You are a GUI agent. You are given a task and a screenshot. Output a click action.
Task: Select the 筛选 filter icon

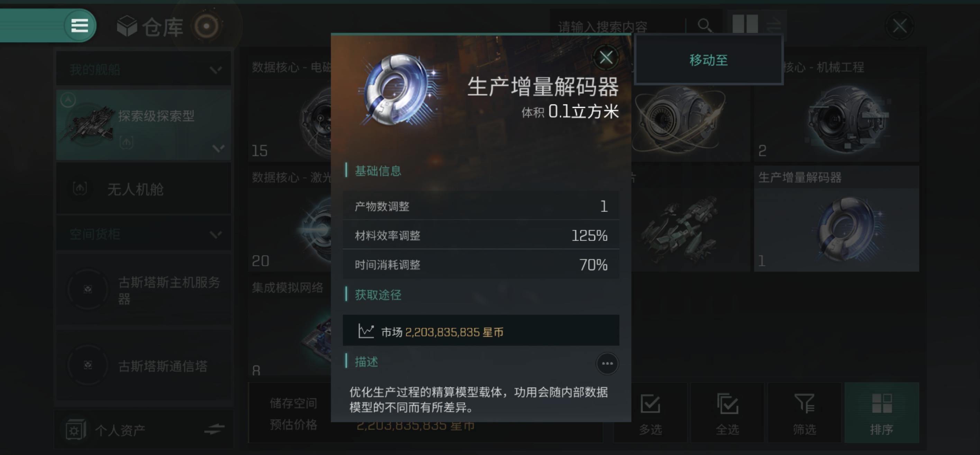pyautogui.click(x=804, y=413)
